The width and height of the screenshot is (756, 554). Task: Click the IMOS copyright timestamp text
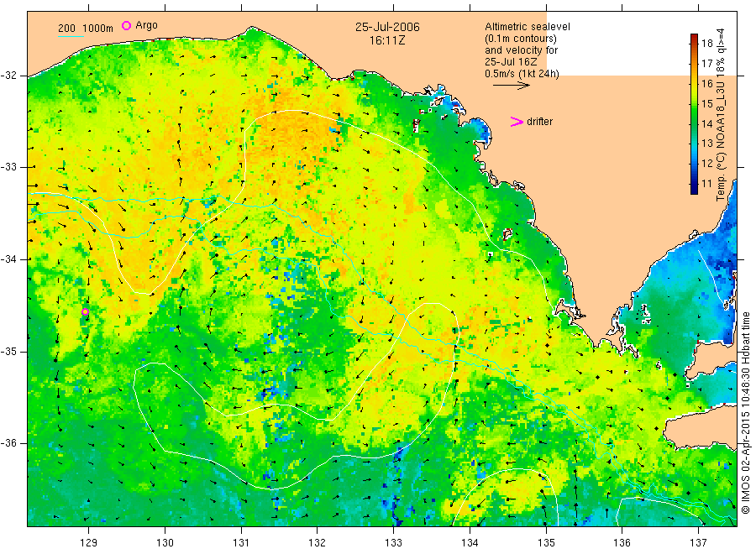(x=745, y=413)
